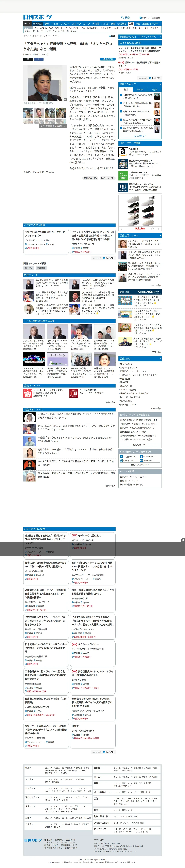Click the search magnifier icon in header
The height and width of the screenshot is (868, 185).
[x=122, y=17]
